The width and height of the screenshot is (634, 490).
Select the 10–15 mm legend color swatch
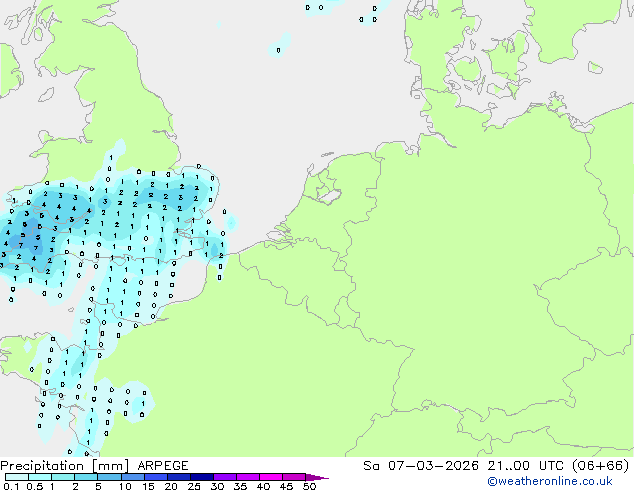coord(132,477)
